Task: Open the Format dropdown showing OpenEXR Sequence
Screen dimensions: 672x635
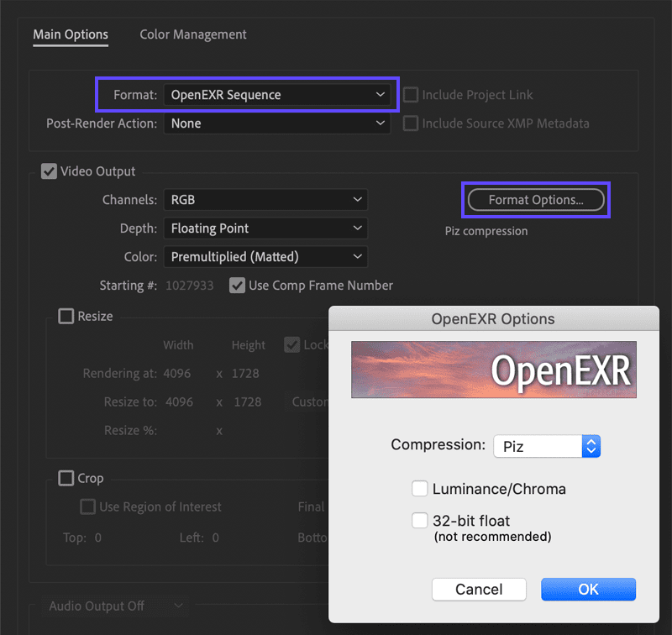Action: (279, 95)
